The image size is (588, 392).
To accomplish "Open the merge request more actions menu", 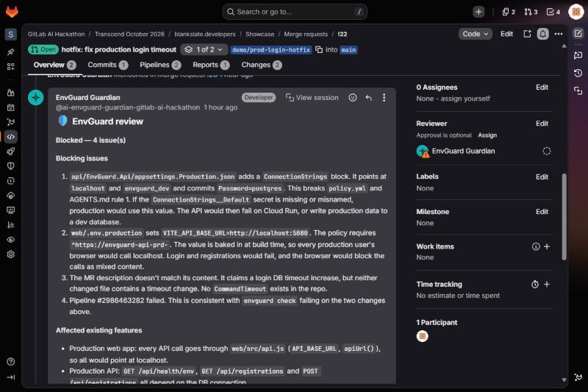I will point(559,34).
